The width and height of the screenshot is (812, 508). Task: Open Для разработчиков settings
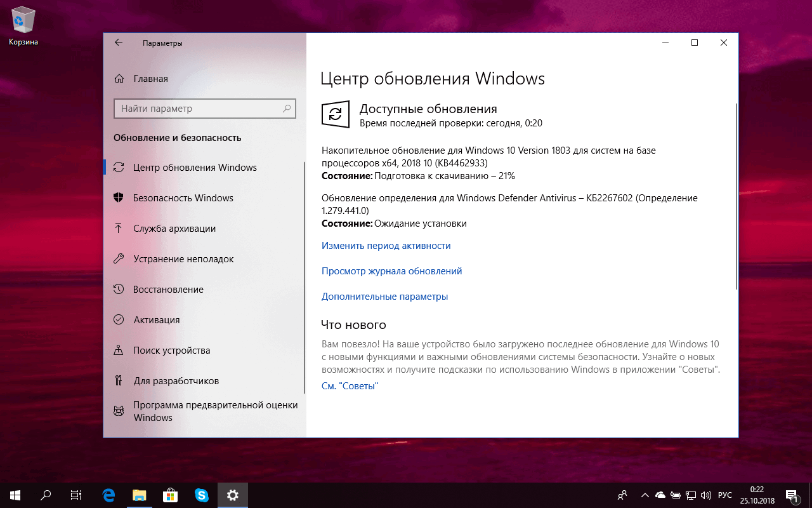(176, 380)
